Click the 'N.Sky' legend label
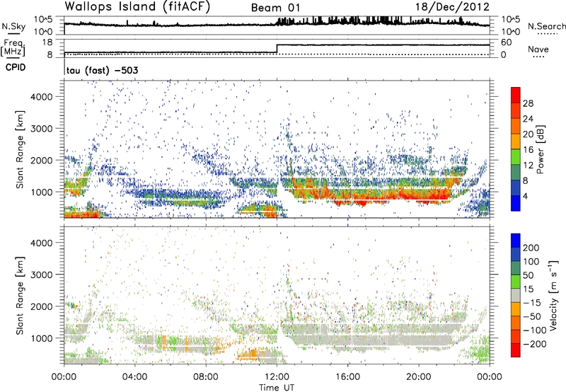Viewport: 566px width, 392px height. (x=13, y=26)
